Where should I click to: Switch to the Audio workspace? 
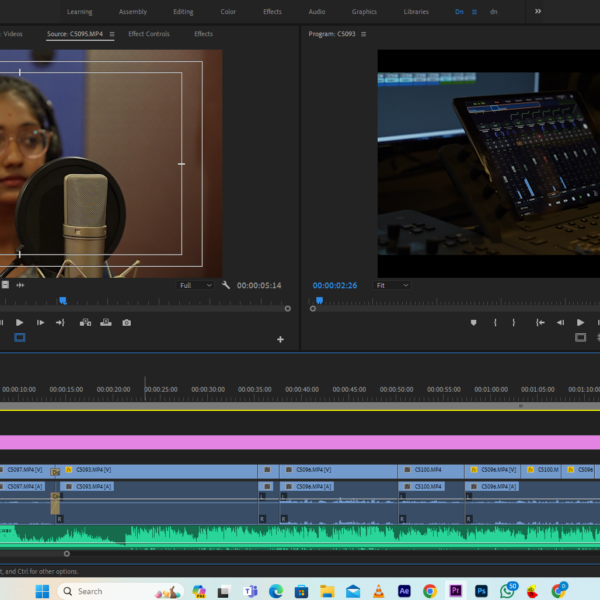[x=317, y=12]
